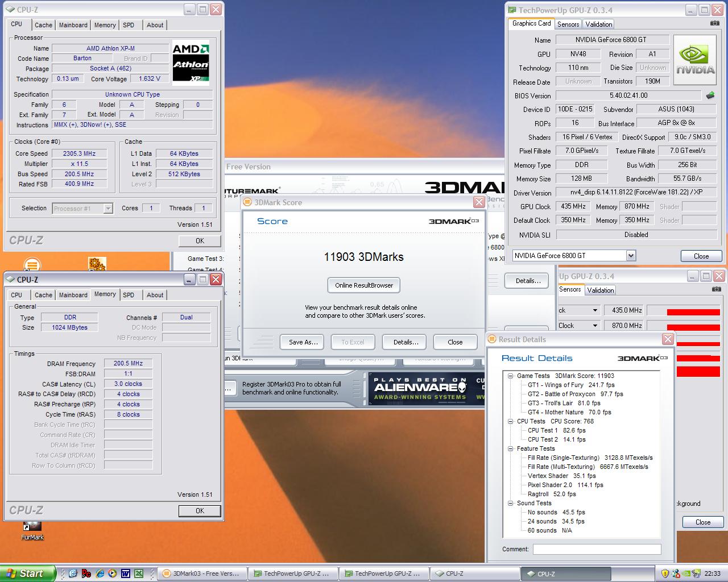Click OK in the top CPU-Z window
Viewport: 728px width, 582px height.
[200, 241]
